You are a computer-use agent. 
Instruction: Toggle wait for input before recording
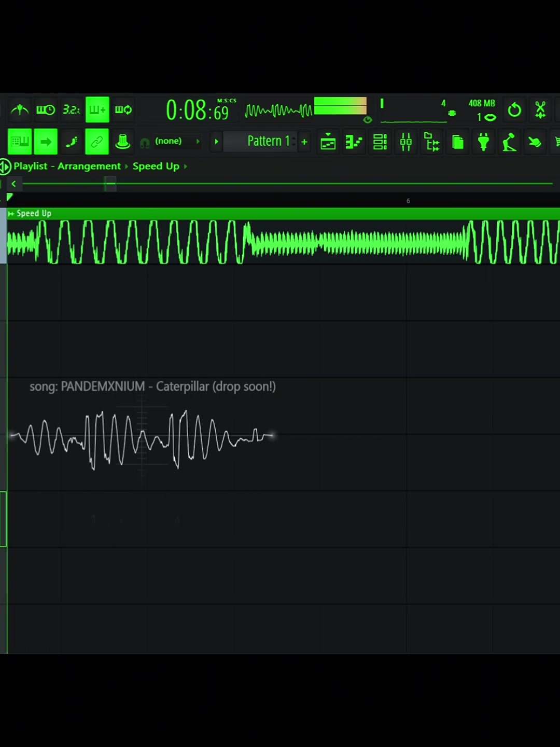click(46, 109)
